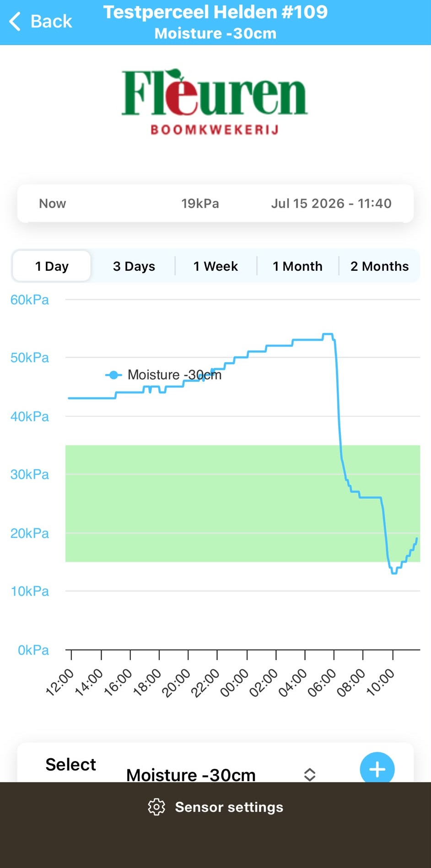Viewport: 431px width, 868px height.
Task: Show the 1 Week time range
Action: pos(215,266)
